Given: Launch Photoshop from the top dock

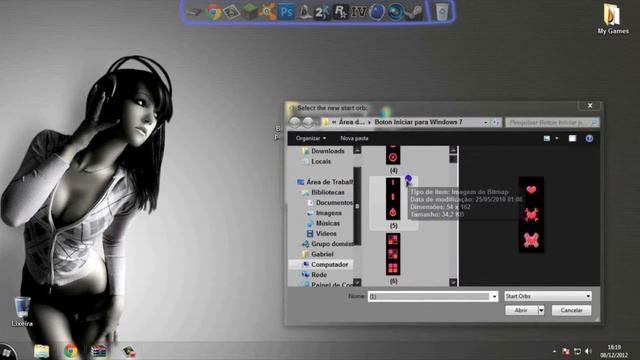Looking at the screenshot, I should click(x=286, y=12).
